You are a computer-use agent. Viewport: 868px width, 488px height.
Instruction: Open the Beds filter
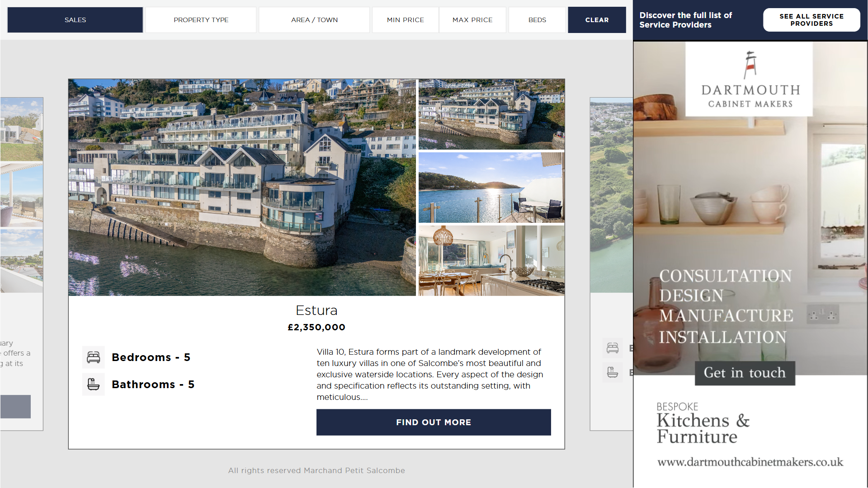(537, 20)
